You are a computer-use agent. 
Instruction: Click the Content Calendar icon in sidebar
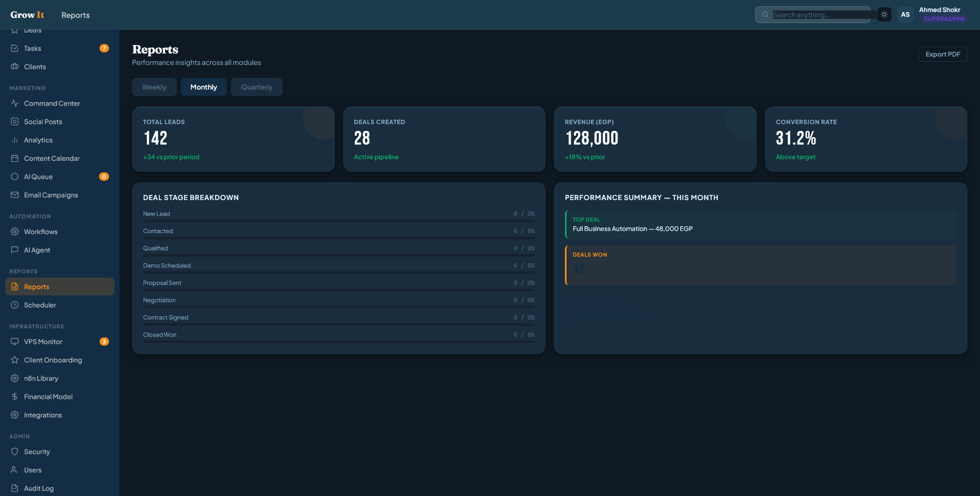15,158
